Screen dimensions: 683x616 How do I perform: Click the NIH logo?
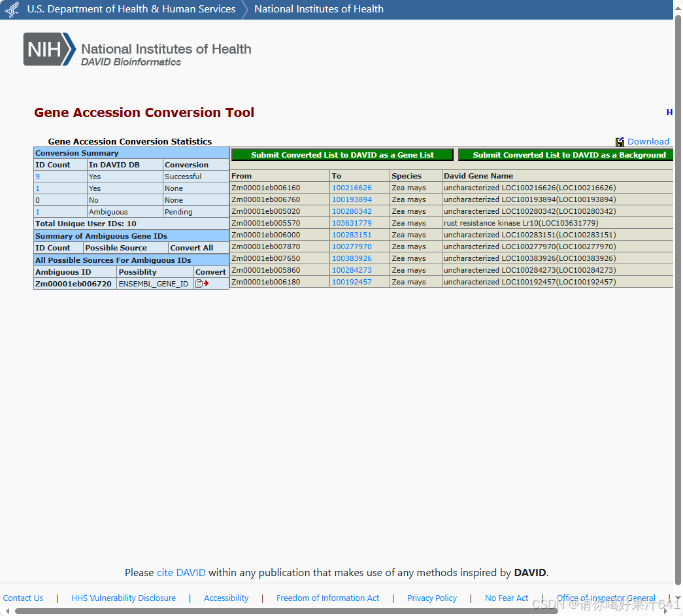pos(49,49)
